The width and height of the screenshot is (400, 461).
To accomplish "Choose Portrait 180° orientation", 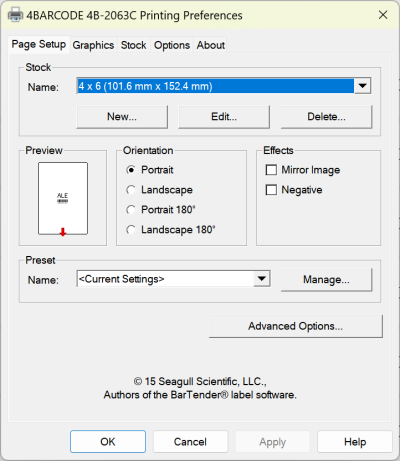I will 131,210.
